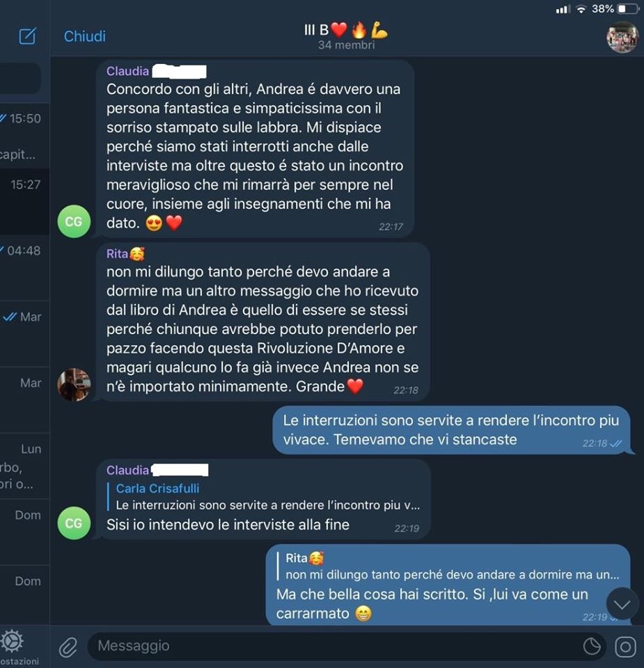Screen dimensions: 644x668
Task: Select the highlighted chat at 15:27
Action: coord(25,202)
